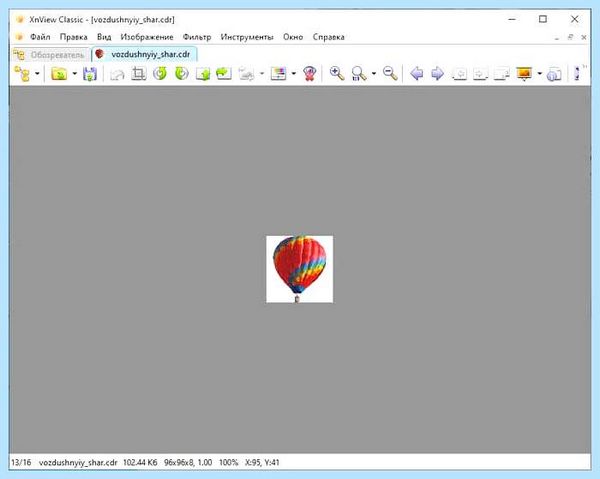Click the 13/16 file counter in status bar
The height and width of the screenshot is (479, 600).
coord(21,462)
